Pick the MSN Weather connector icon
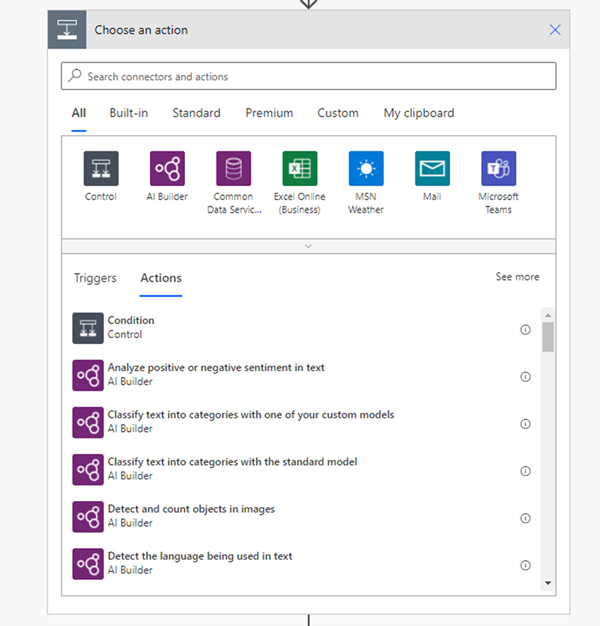The height and width of the screenshot is (626, 600). (x=366, y=168)
